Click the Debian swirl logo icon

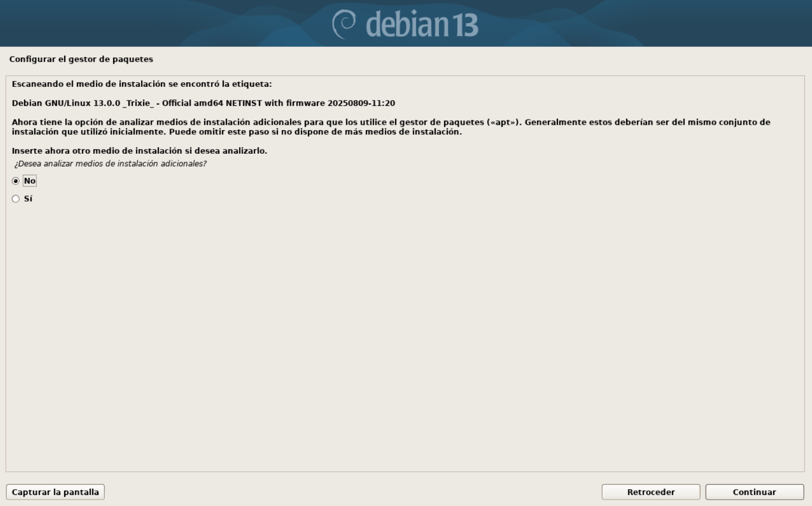(x=344, y=24)
